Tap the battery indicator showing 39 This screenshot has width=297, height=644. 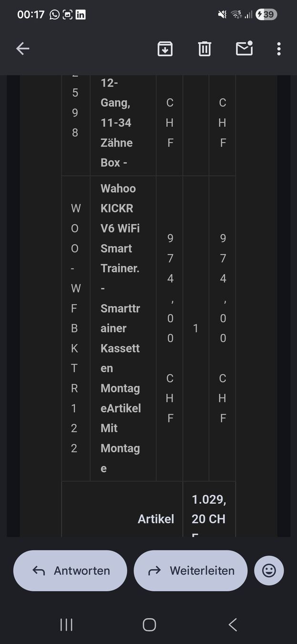[266, 15]
